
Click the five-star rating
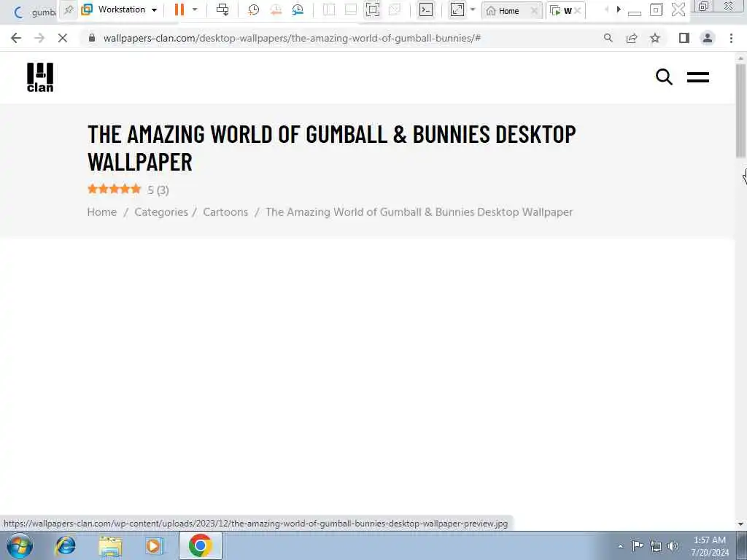point(115,190)
